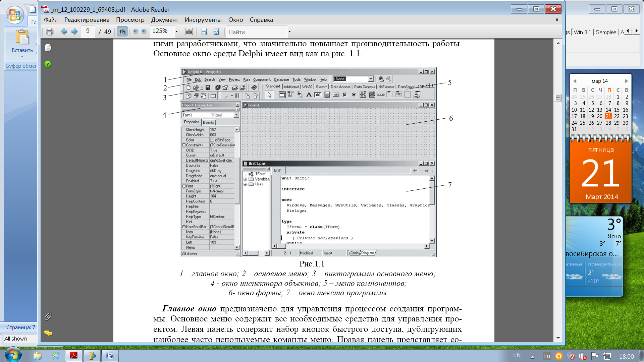
Task: Switch to Delphi taskbar icon
Action: (x=92, y=356)
